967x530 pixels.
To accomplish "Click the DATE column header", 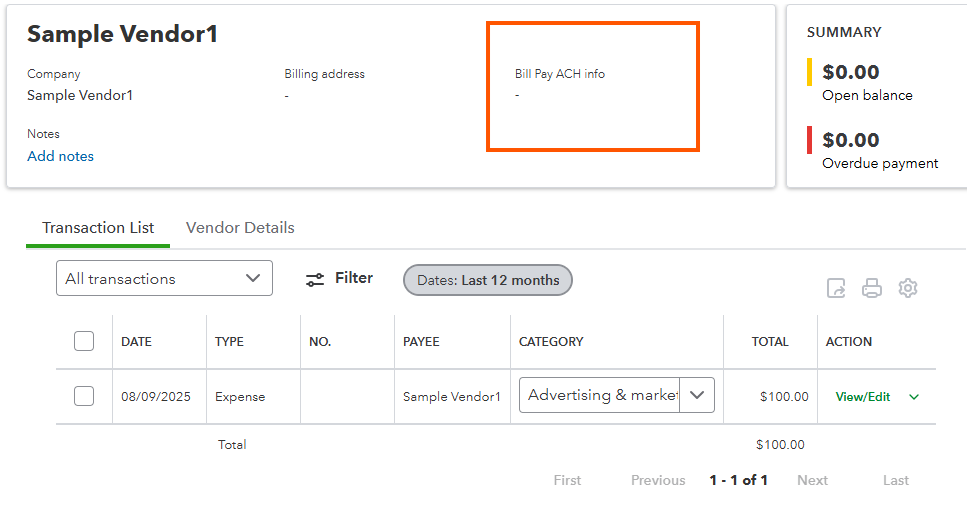I will pos(136,342).
